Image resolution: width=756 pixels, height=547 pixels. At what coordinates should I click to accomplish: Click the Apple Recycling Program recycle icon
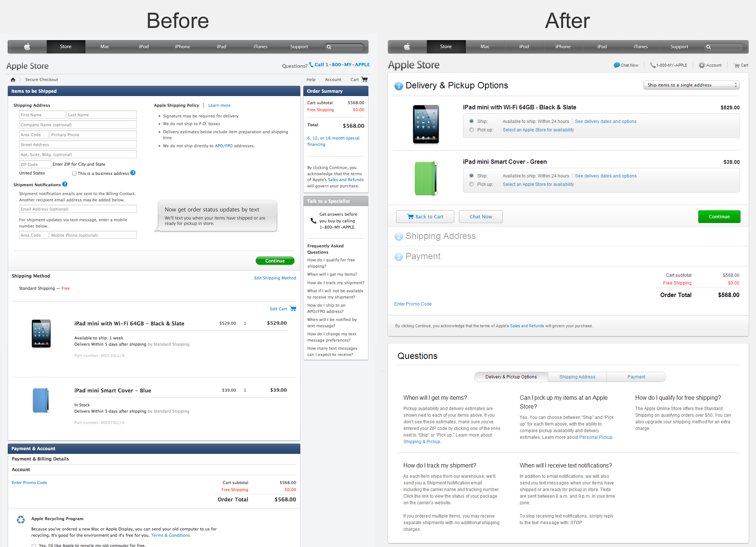(x=21, y=519)
